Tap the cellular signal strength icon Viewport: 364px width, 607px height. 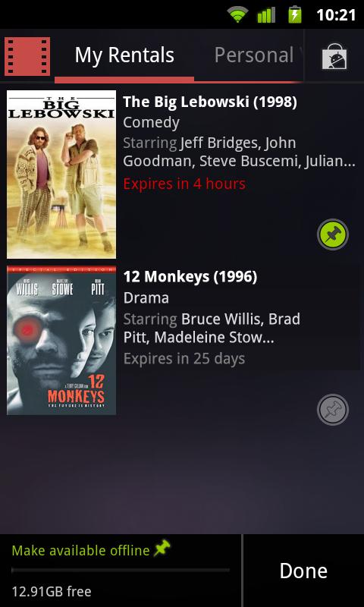coord(266,14)
